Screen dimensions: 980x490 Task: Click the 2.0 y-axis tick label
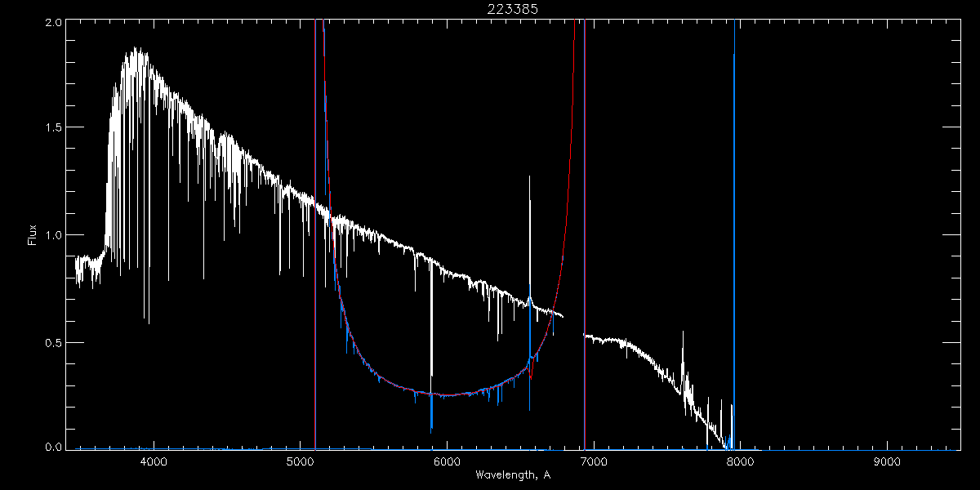pos(51,24)
